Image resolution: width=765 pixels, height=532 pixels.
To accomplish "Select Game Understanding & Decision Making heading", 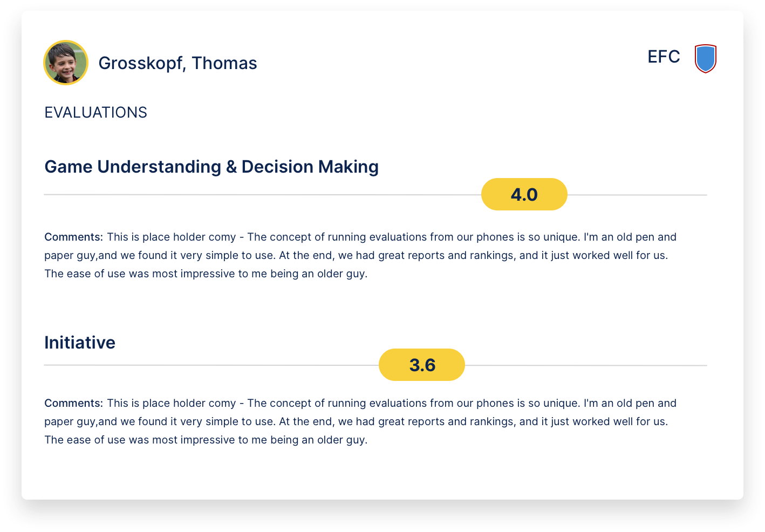I will [x=211, y=167].
